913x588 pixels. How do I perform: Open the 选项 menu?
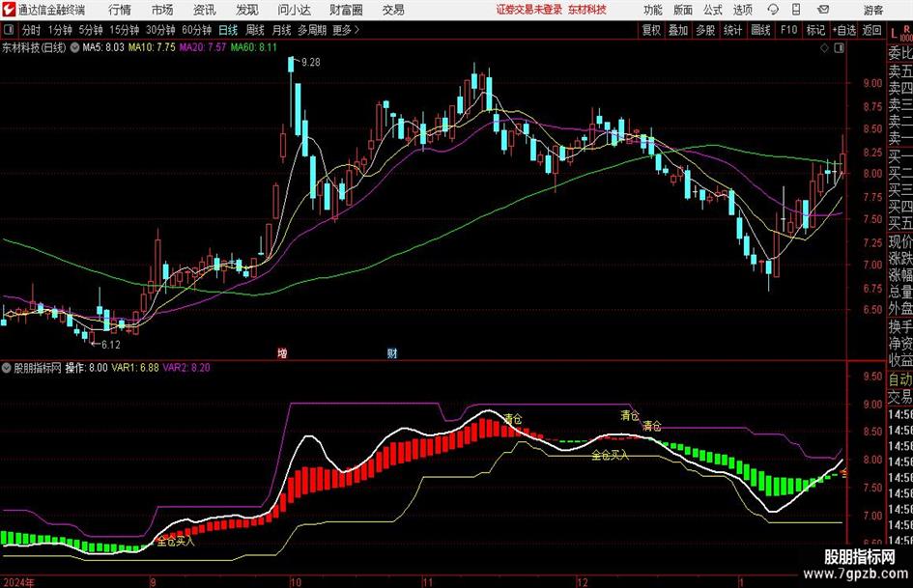click(742, 10)
